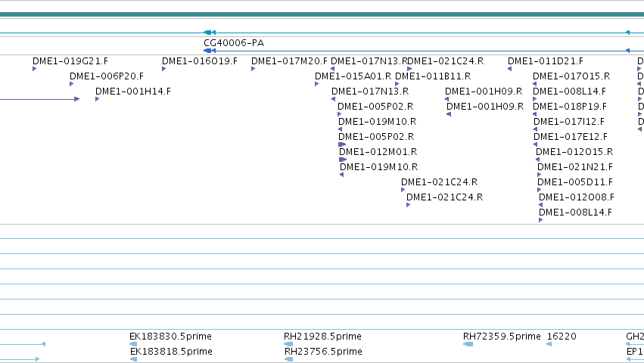The height and width of the screenshot is (363, 644).
Task: Select the DME1-012M01.R label
Action: tap(378, 152)
